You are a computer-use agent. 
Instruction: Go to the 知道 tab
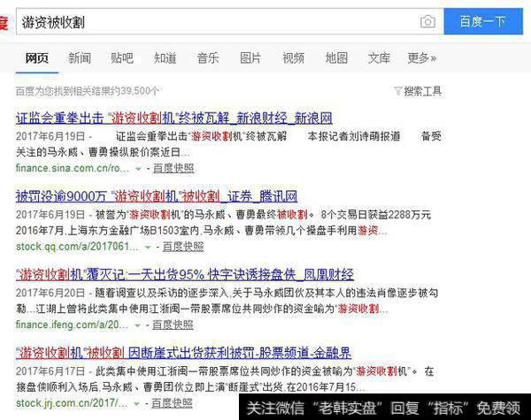coord(165,57)
